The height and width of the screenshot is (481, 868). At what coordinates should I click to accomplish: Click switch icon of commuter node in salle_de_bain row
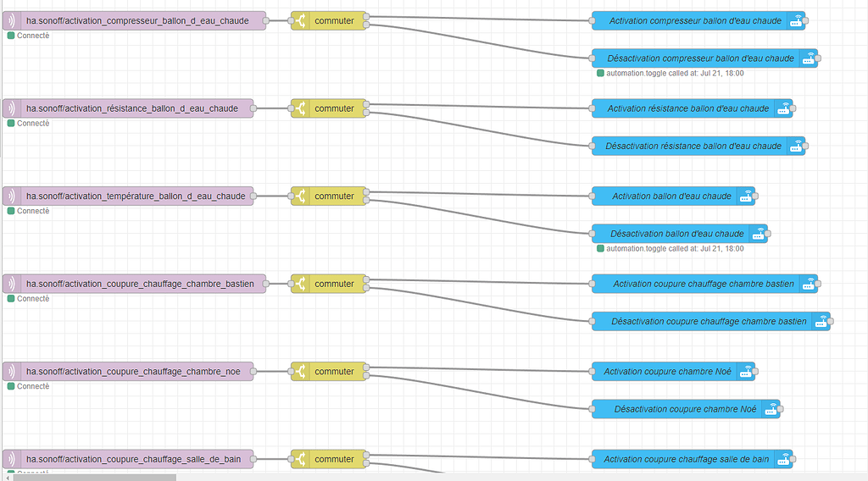(x=301, y=459)
